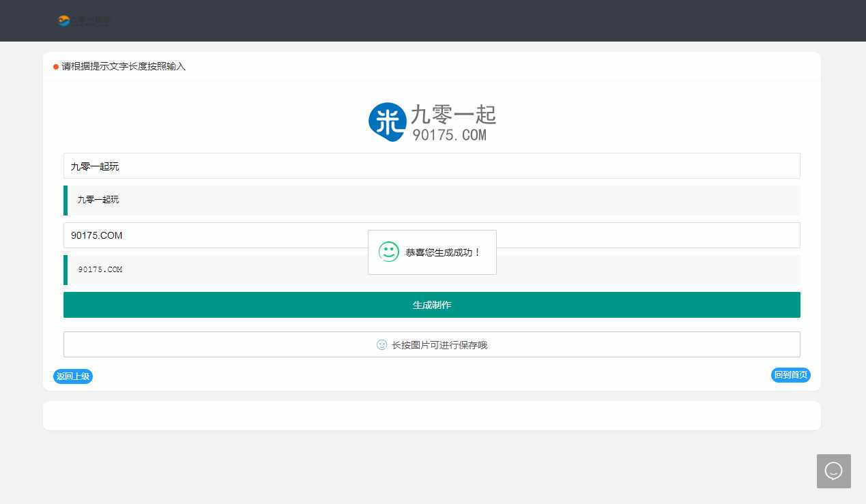Return home with 回到首页 button

click(791, 375)
